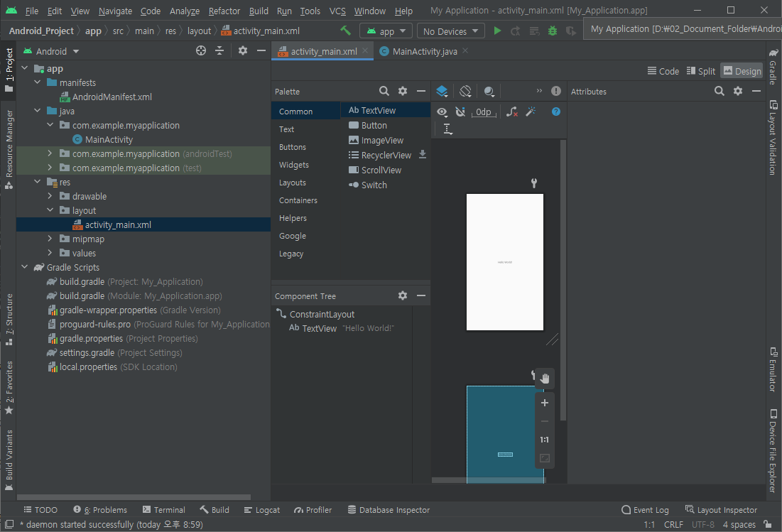Expand the mipmap folder
Screen dimensions: 782x532
point(50,239)
